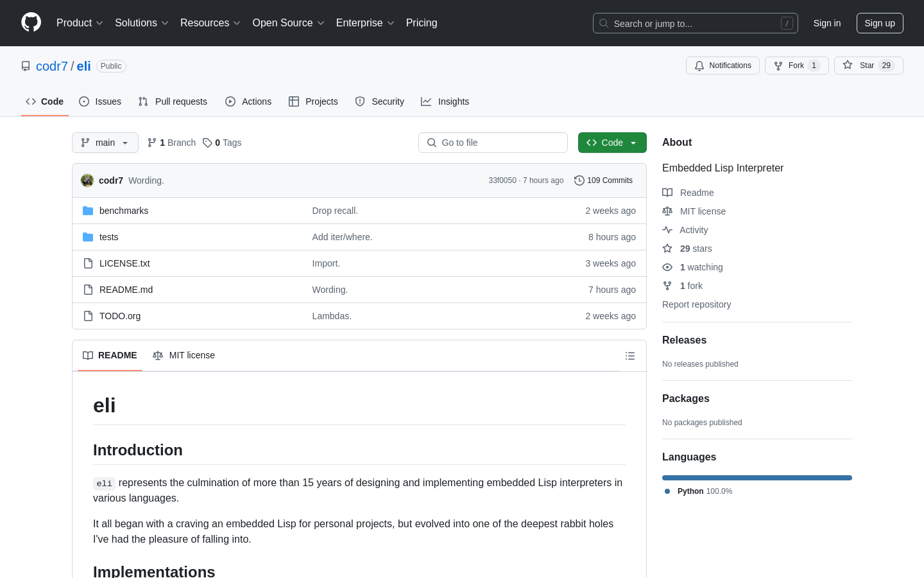Click the codr7 author name in commit row
The height and width of the screenshot is (578, 924).
111,180
